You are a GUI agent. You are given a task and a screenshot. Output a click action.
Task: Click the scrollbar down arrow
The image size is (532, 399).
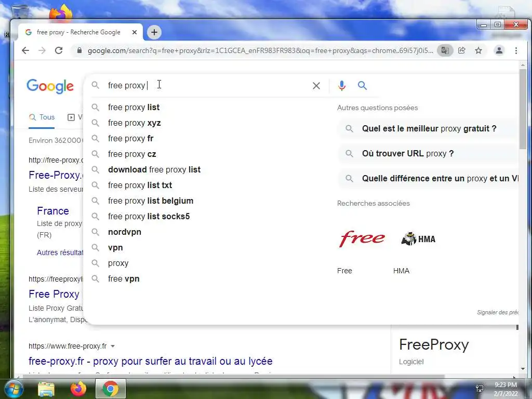click(x=523, y=369)
